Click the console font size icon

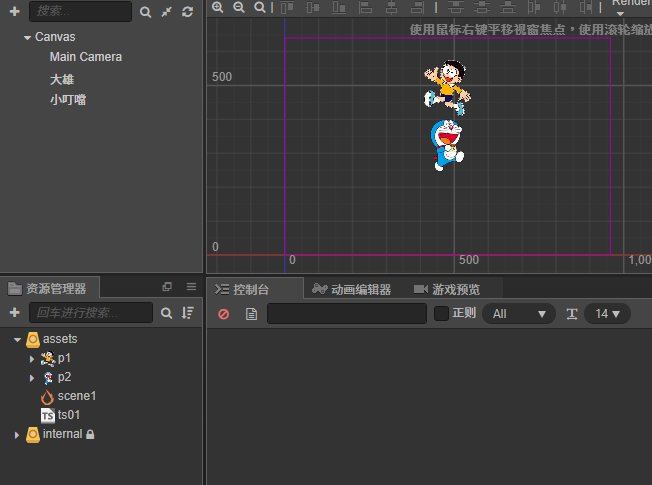572,314
